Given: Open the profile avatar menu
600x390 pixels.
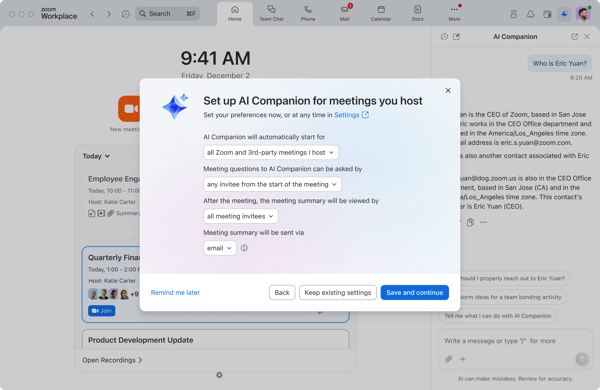Looking at the screenshot, I should tap(583, 14).
